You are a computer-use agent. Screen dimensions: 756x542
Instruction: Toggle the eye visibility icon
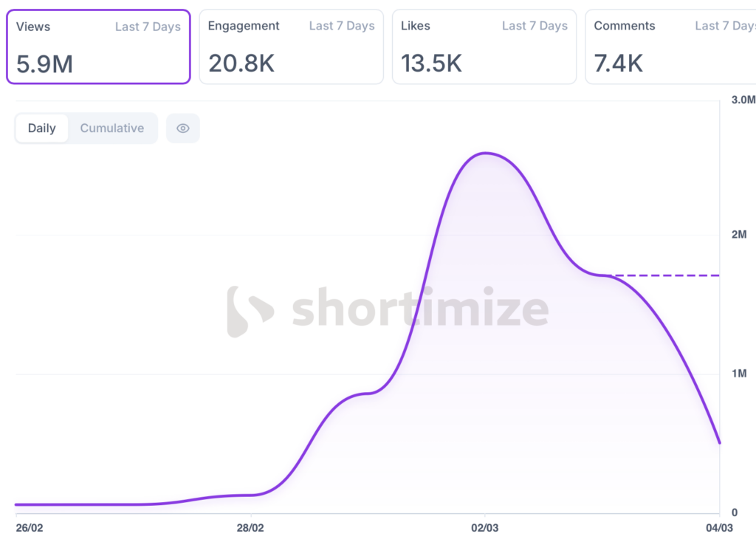183,128
